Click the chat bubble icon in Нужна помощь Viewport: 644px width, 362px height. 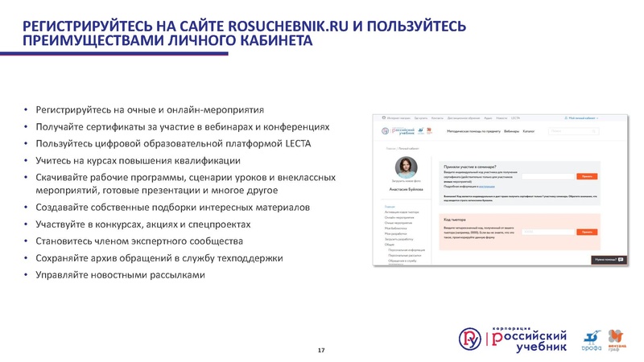click(621, 260)
